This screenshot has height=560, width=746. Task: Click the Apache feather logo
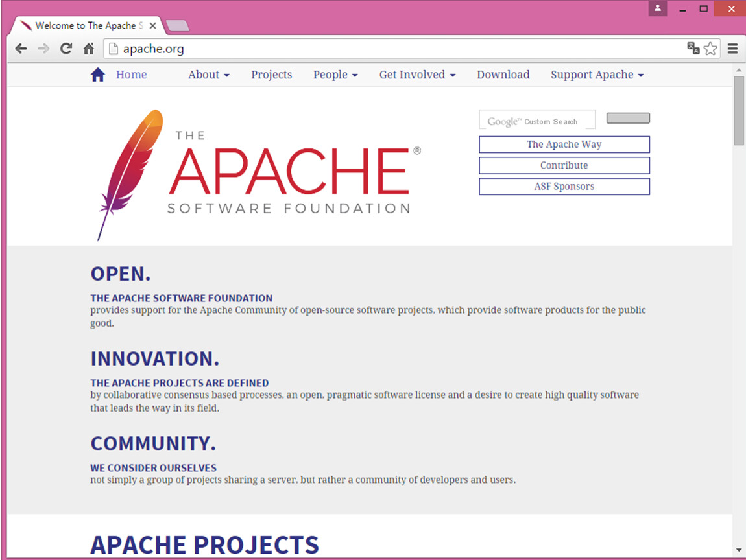click(128, 172)
